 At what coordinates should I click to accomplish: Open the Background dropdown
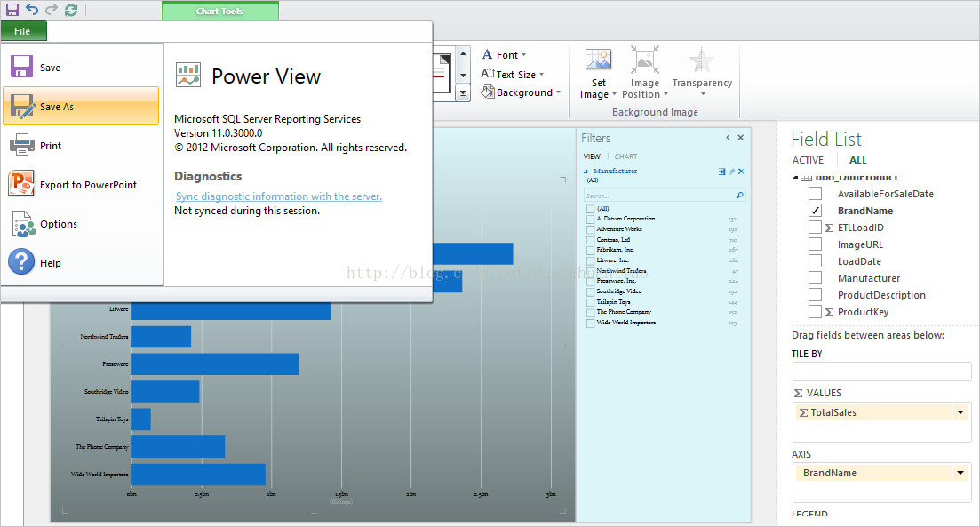point(558,92)
